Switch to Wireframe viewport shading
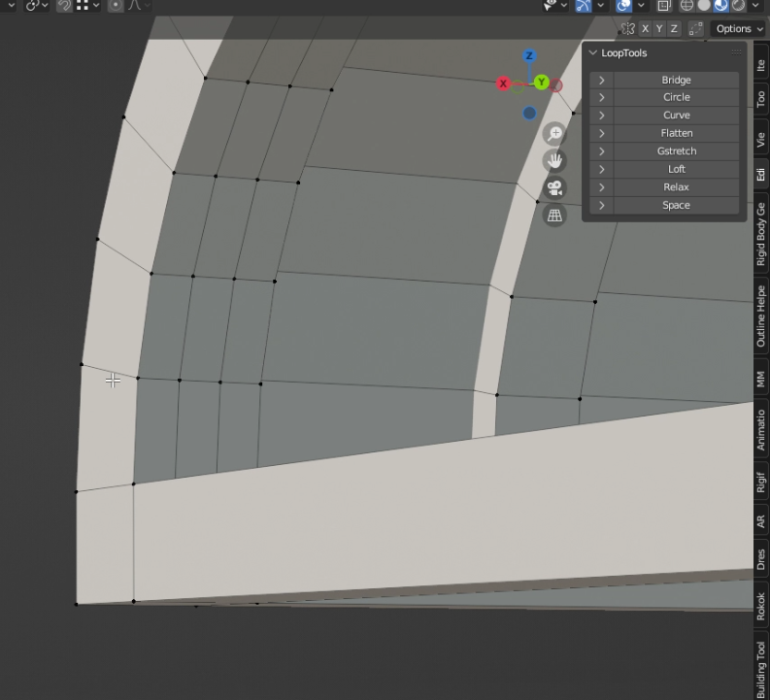 pos(686,6)
